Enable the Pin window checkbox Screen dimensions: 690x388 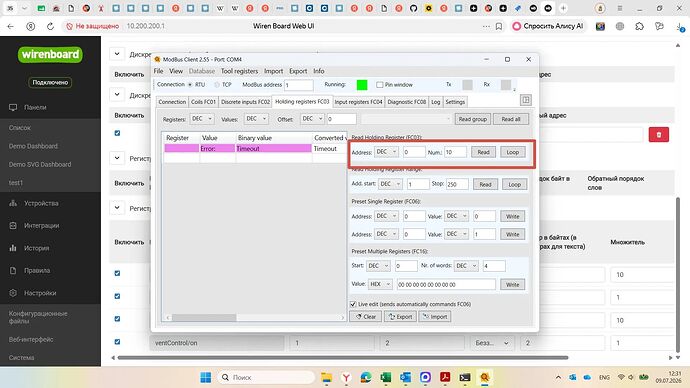click(380, 84)
